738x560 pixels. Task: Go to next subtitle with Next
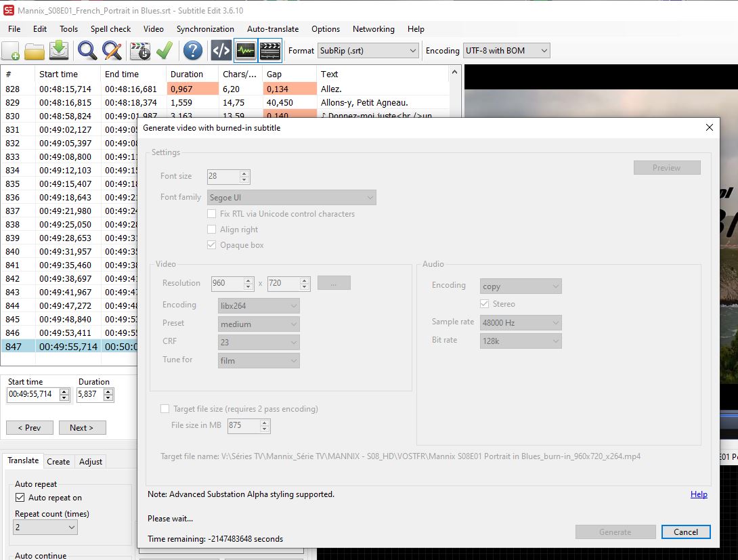point(82,428)
